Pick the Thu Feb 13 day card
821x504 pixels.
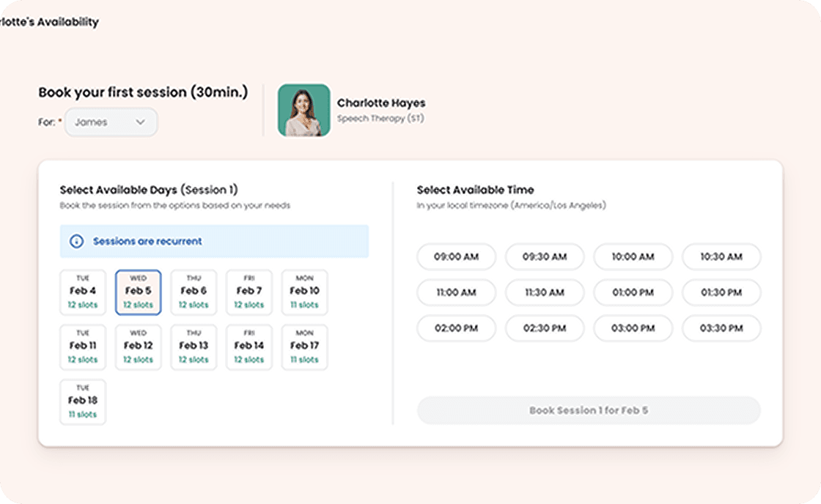pyautogui.click(x=194, y=347)
